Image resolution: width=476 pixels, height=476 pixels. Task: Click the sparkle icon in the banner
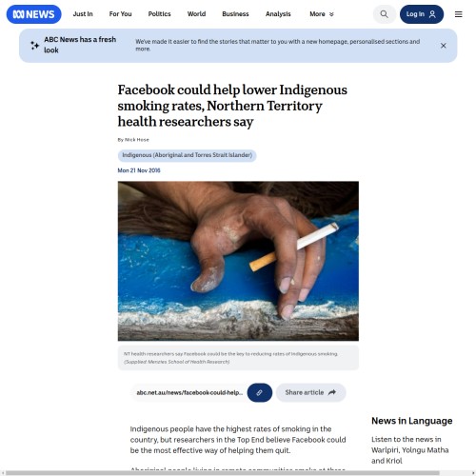[34, 46]
